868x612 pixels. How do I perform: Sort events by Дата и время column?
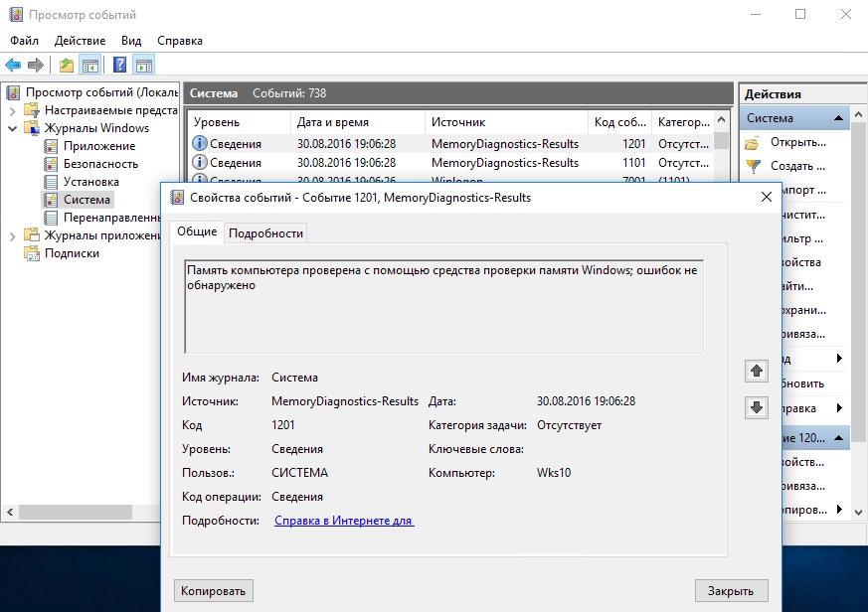[333, 122]
